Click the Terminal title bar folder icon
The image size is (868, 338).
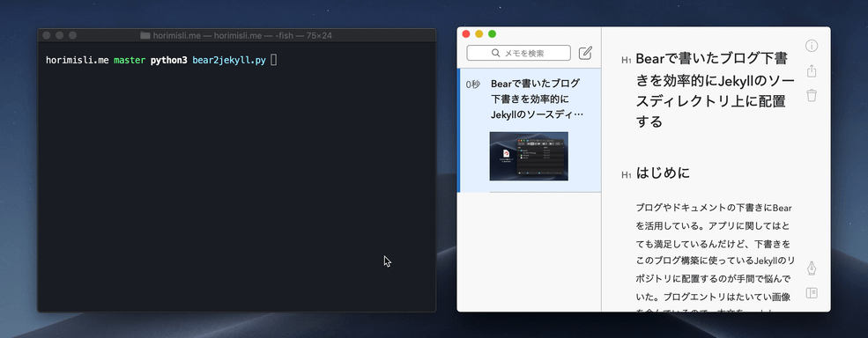tap(145, 35)
